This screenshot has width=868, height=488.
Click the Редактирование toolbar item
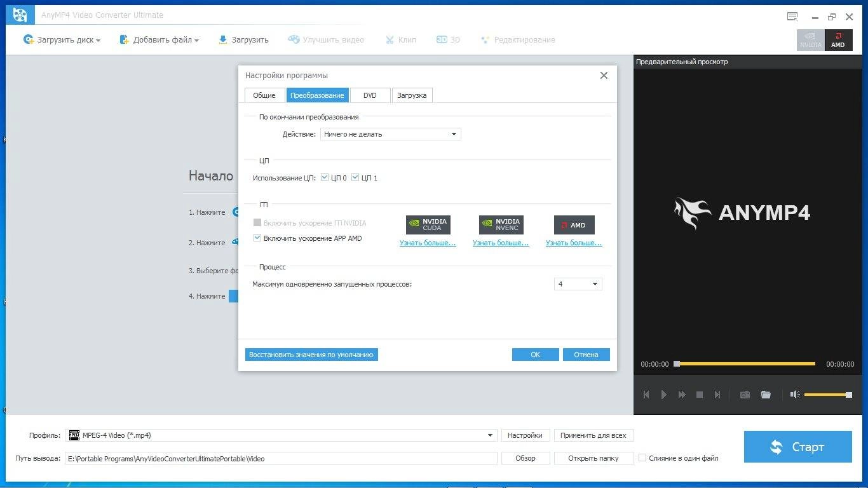click(x=518, y=40)
